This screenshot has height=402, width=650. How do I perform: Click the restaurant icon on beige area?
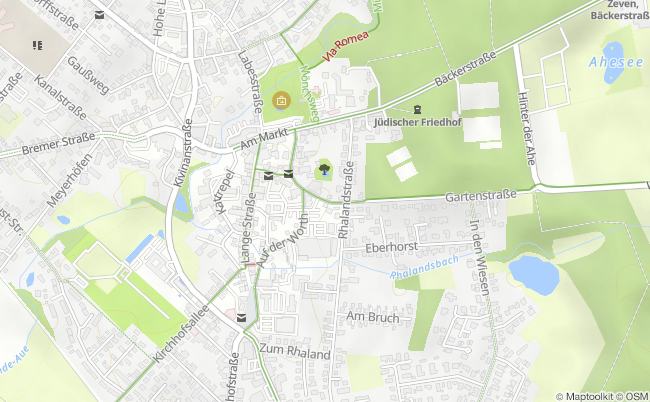[37, 45]
